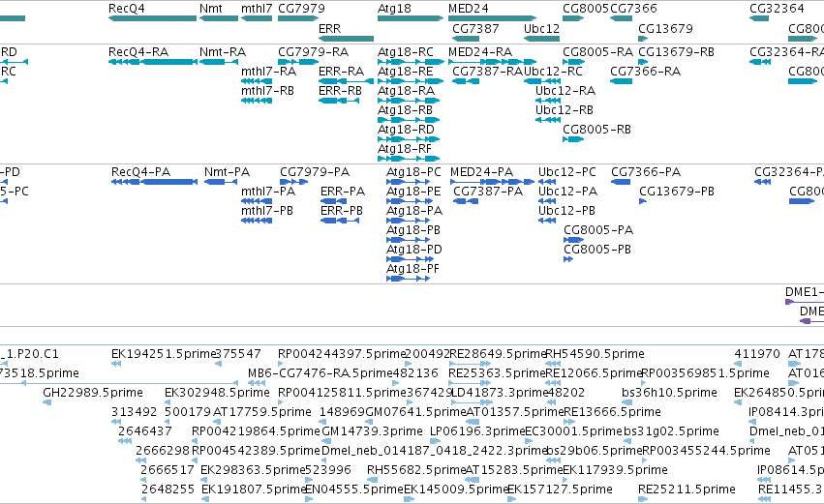The image size is (824, 504).
Task: Select EST entry 411970
Action: click(x=739, y=364)
